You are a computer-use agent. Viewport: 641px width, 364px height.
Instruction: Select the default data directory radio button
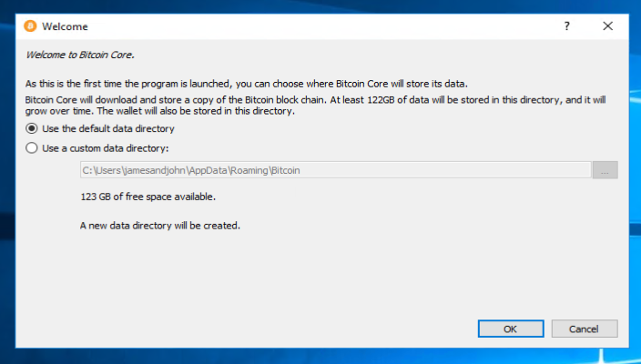(32, 129)
